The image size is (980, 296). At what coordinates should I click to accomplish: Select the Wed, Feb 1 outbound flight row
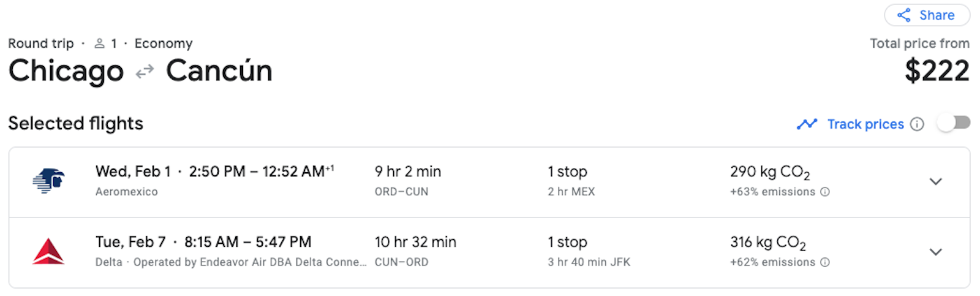click(x=489, y=182)
